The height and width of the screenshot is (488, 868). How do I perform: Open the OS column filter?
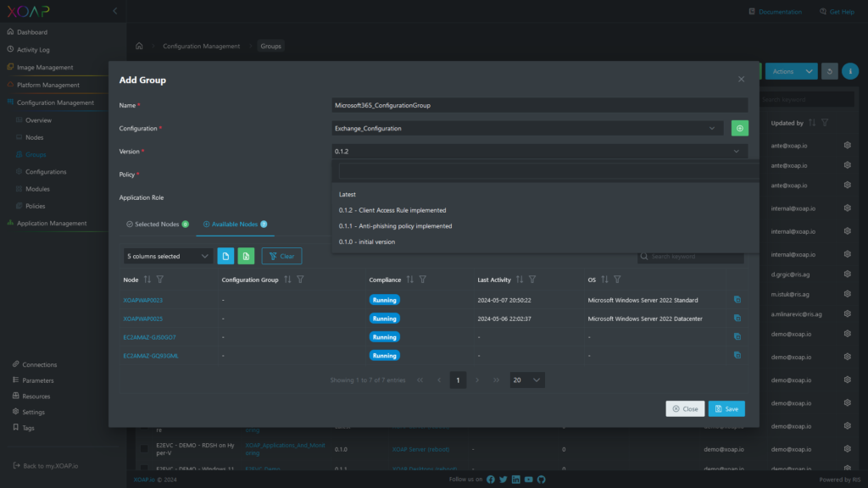[x=617, y=280]
